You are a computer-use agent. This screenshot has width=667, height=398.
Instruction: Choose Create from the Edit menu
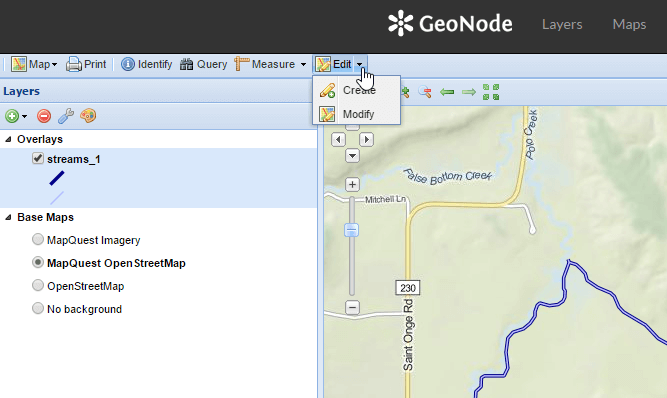pos(356,90)
